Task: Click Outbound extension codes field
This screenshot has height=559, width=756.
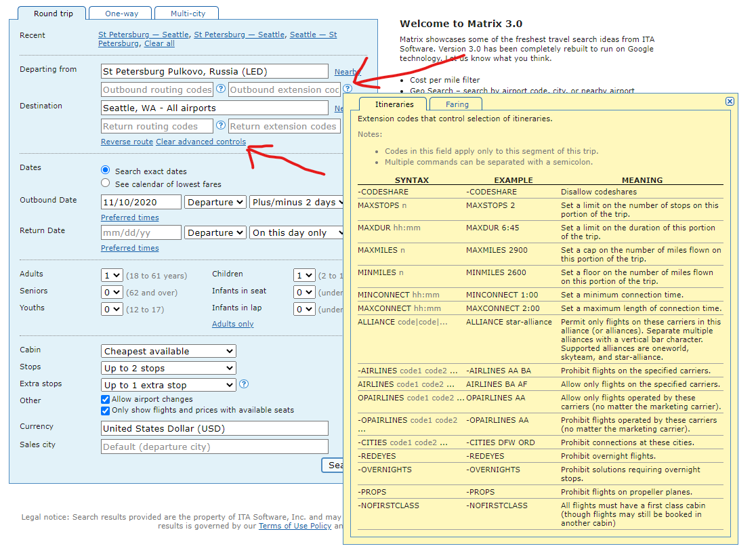Action: [284, 89]
